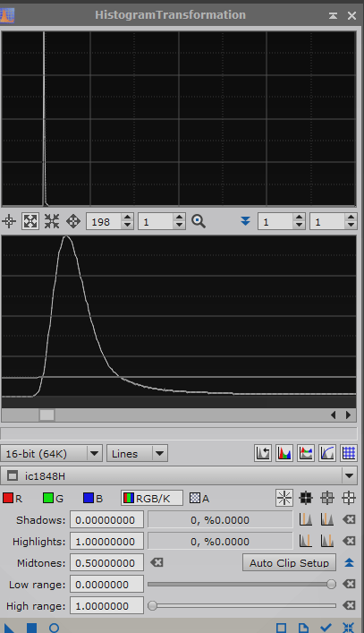The width and height of the screenshot is (364, 633).
Task: Click the New Instance triangle icon
Action: click(9, 629)
